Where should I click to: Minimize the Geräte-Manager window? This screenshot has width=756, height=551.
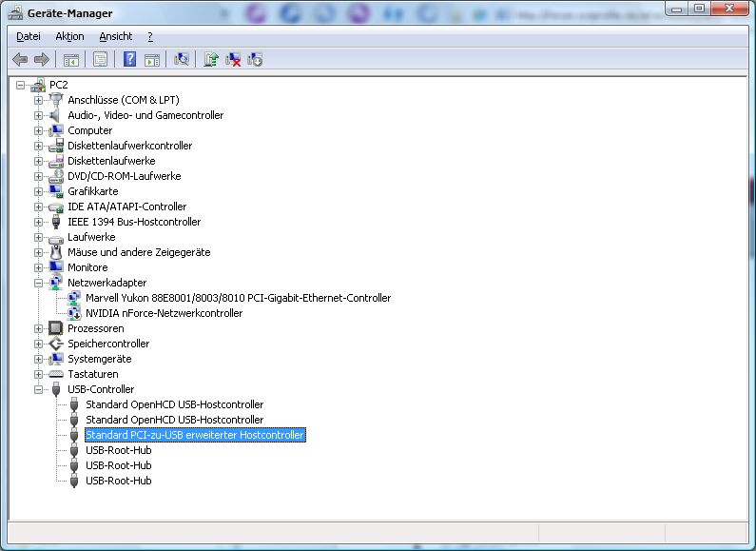(x=677, y=9)
